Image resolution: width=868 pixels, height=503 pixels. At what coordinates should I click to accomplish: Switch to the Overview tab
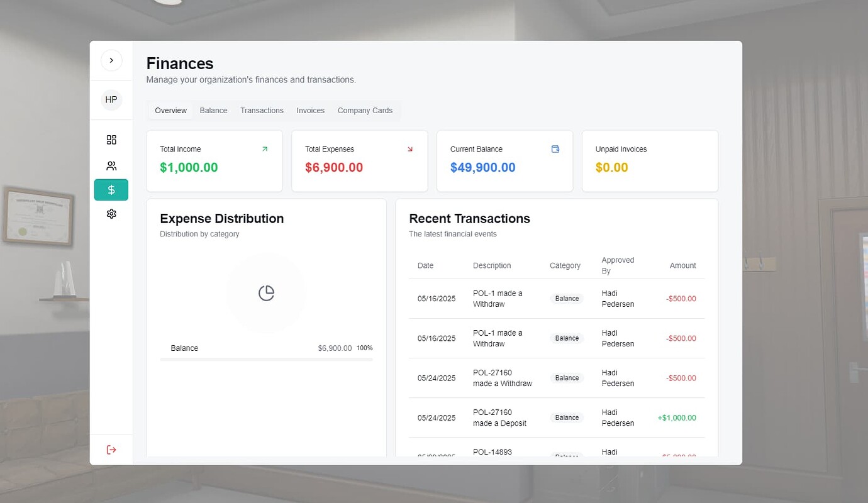[x=170, y=111]
